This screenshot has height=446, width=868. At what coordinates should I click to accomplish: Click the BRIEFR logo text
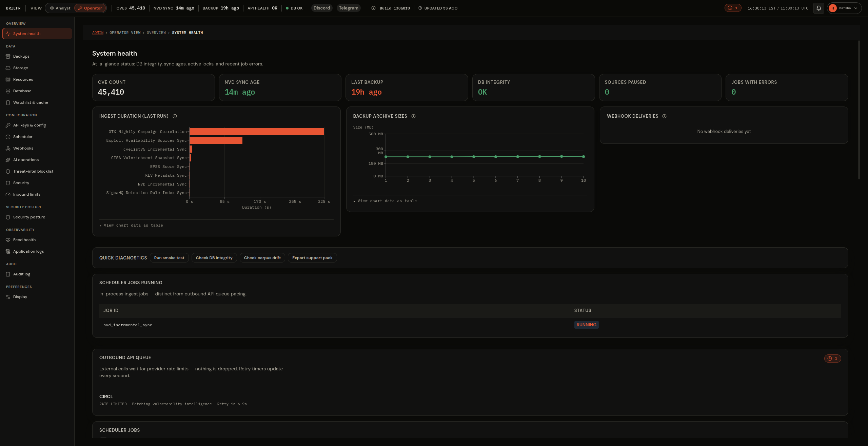click(x=13, y=8)
